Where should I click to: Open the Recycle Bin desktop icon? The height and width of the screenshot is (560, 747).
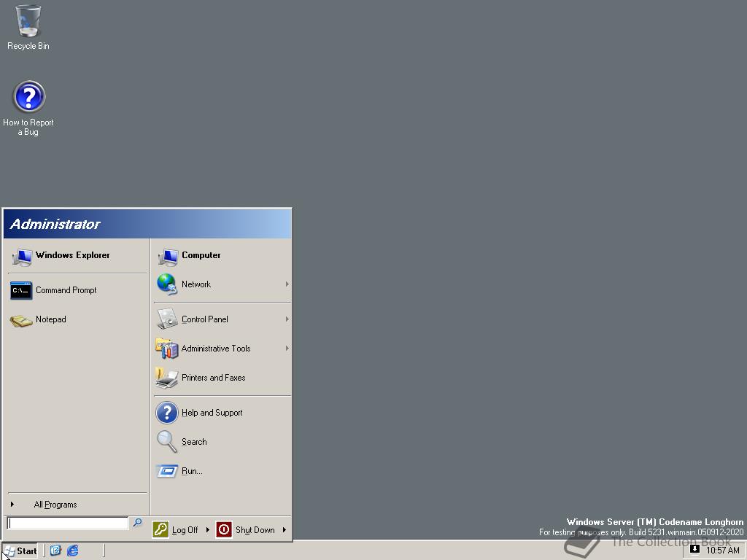click(28, 27)
